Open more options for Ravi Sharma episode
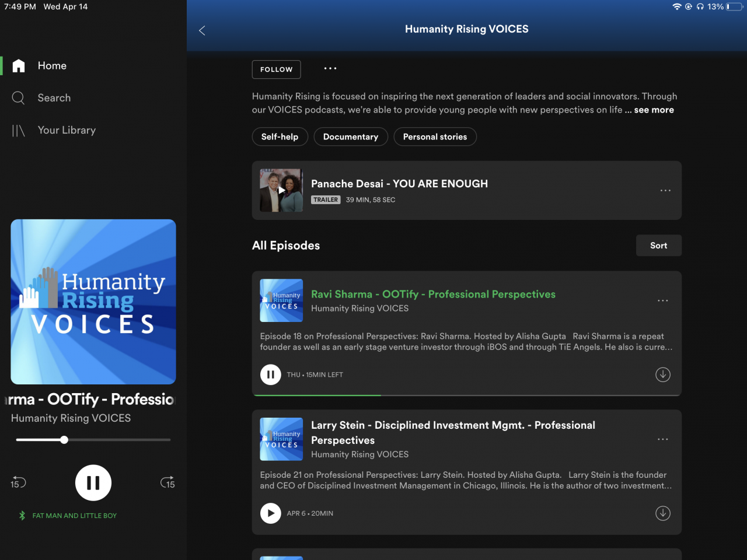 (663, 300)
